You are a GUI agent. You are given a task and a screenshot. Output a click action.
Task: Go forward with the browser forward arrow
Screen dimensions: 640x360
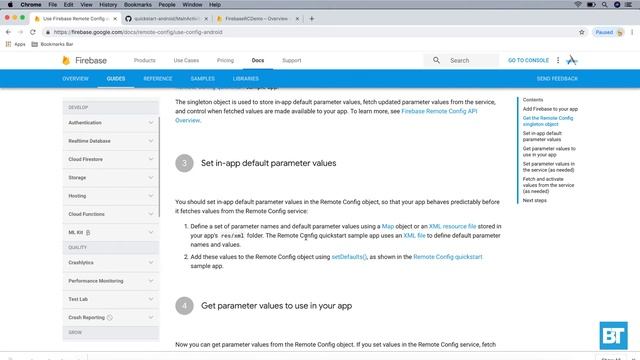[x=20, y=32]
